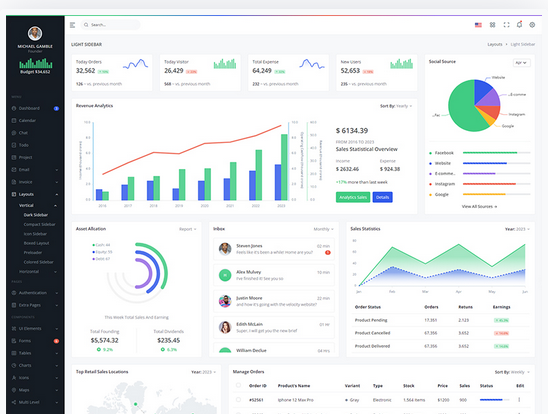The image size is (548, 414).
Task: Click the blue Details button
Action: (382, 197)
